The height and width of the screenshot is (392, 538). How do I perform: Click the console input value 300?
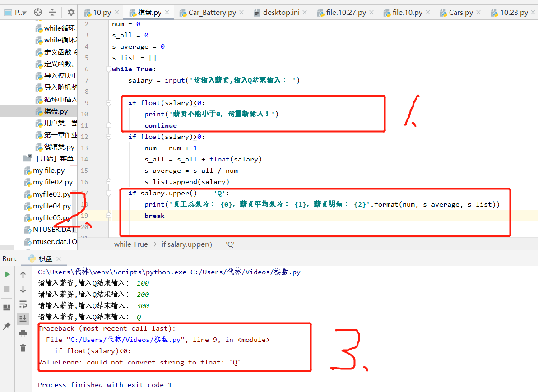143,306
